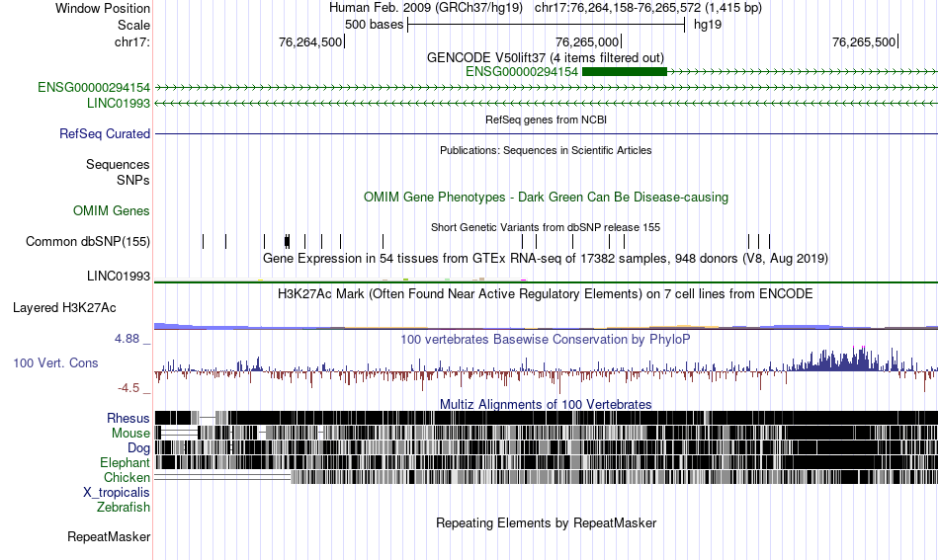939x560 pixels.
Task: Open the OMIM Genes track label
Action: click(112, 210)
